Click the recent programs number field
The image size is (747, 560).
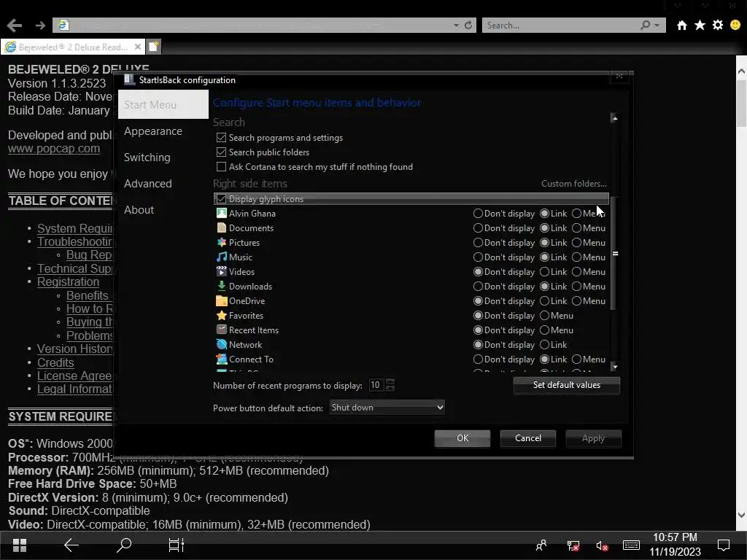376,385
